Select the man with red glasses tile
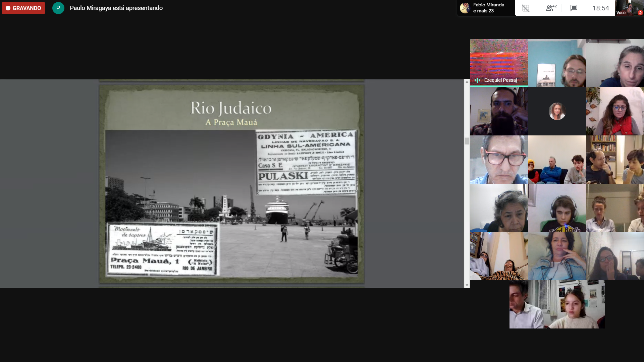644x362 pixels. click(499, 160)
